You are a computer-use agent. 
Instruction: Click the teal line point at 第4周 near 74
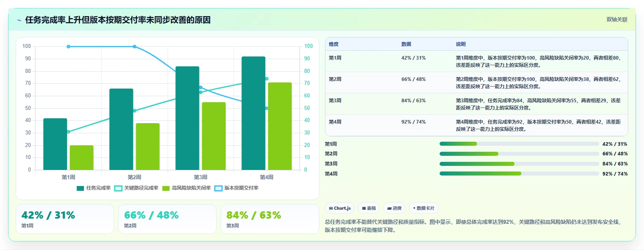pos(267,79)
